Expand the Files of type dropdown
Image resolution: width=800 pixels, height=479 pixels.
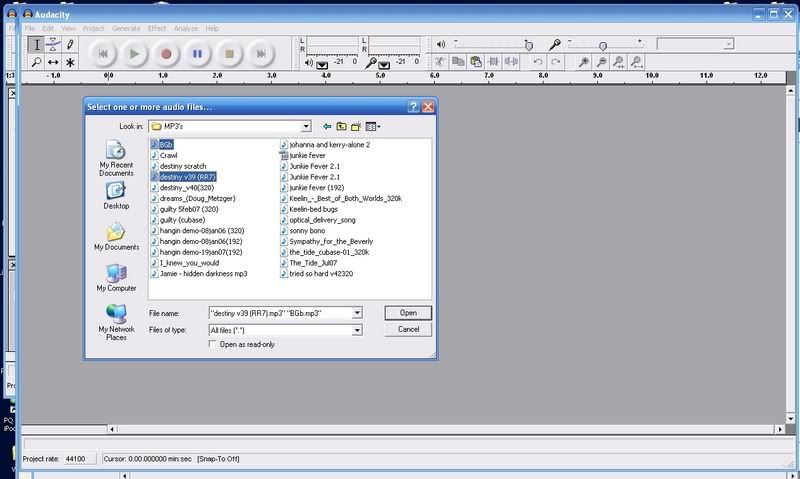tap(355, 329)
